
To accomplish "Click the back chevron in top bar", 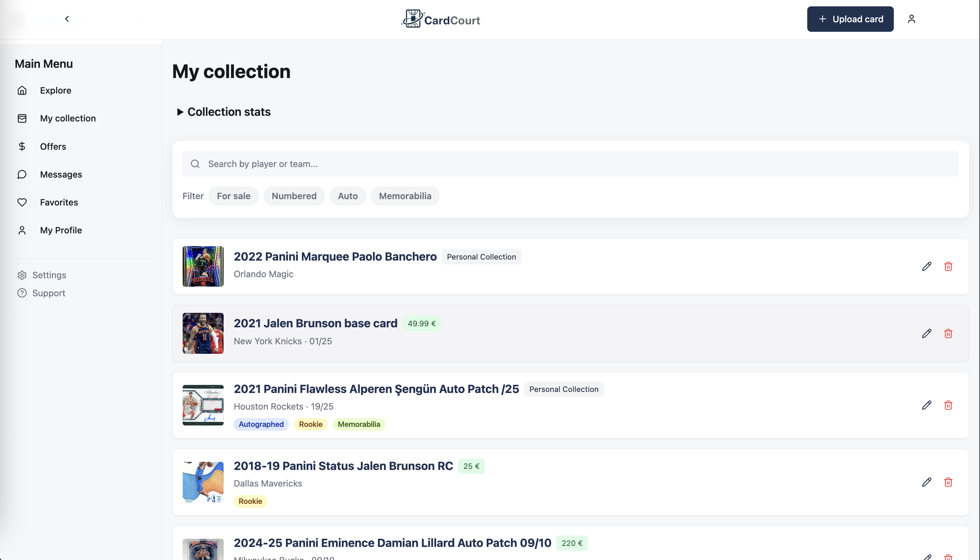I will click(x=67, y=19).
